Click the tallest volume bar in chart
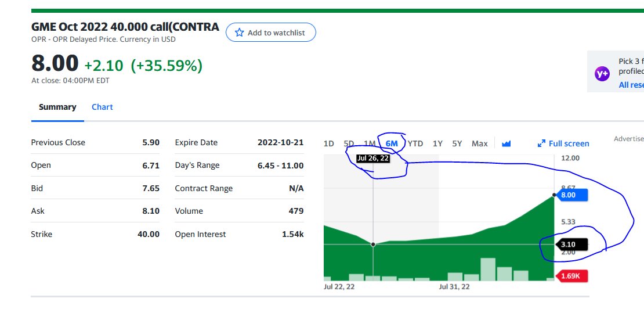The width and height of the screenshot is (644, 309). tap(488, 269)
